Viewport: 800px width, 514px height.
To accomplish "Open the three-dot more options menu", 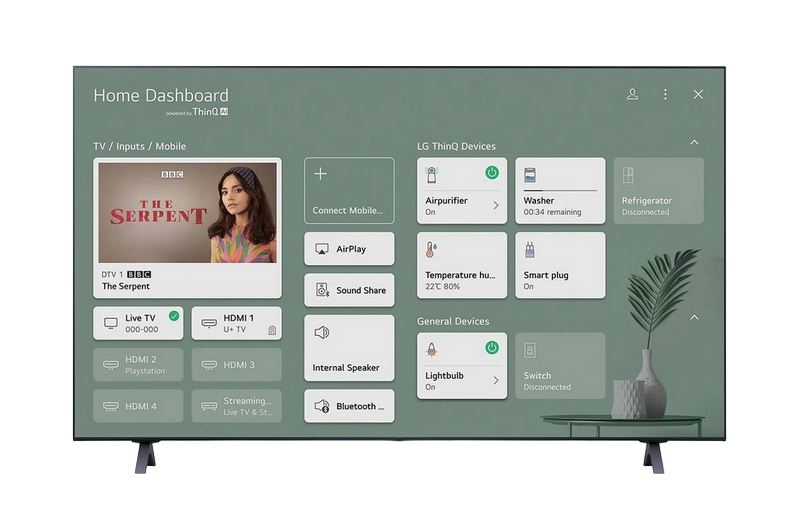I will pos(665,94).
